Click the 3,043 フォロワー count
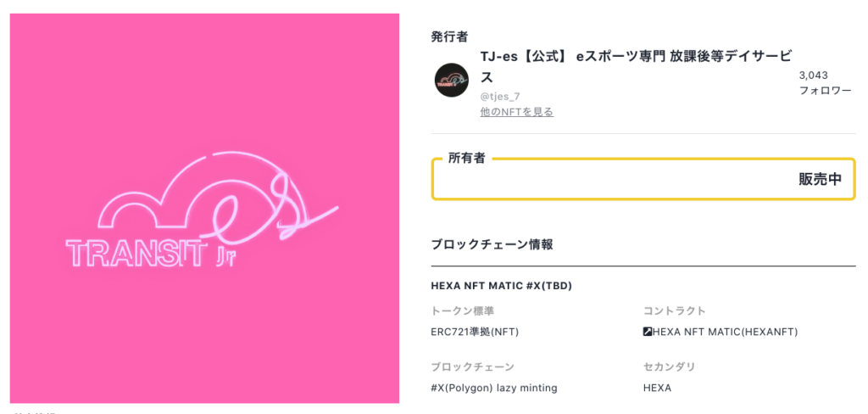This screenshot has height=414, width=868. (x=824, y=82)
